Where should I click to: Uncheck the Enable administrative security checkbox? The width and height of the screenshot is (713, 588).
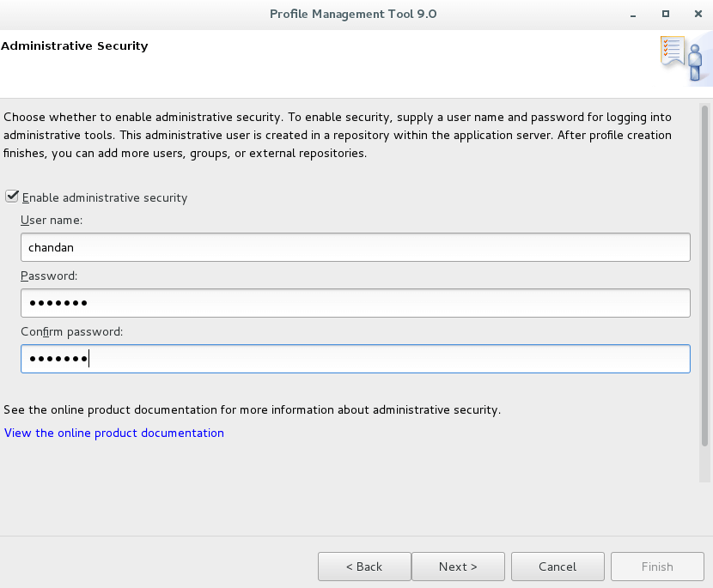(12, 197)
